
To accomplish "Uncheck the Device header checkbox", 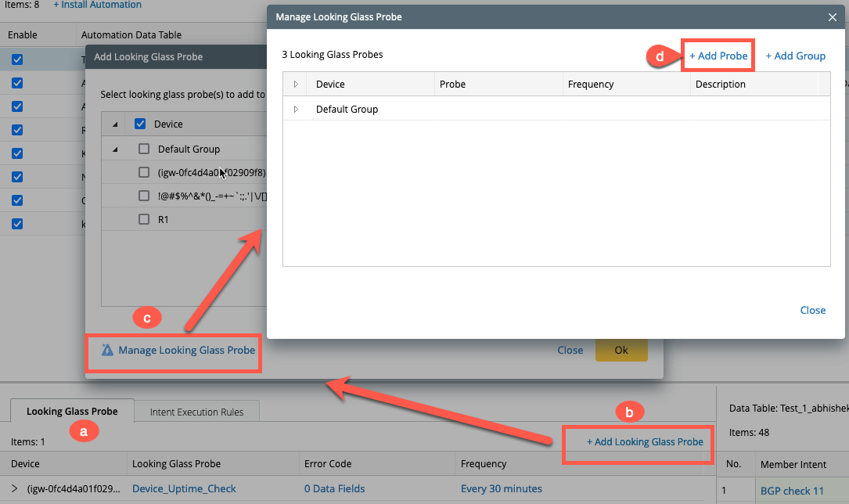I will point(141,124).
